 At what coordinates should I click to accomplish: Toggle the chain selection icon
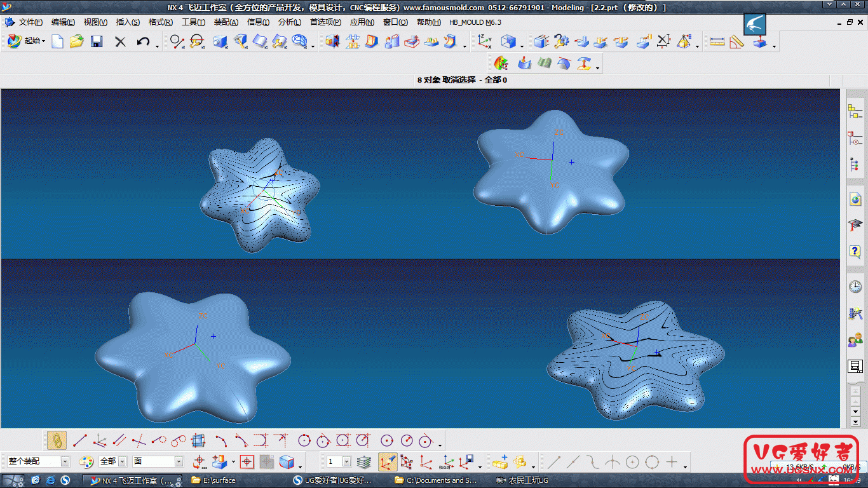[x=57, y=440]
